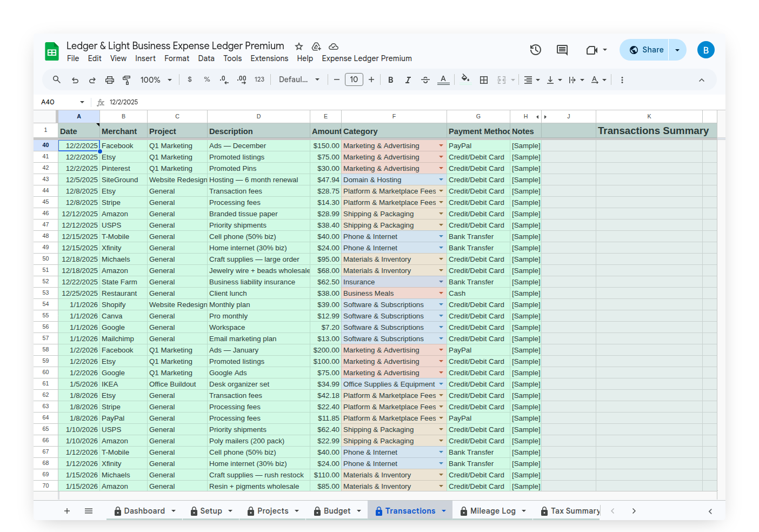Open the Insert menu
Screen dimensions: 759x532
[145, 58]
